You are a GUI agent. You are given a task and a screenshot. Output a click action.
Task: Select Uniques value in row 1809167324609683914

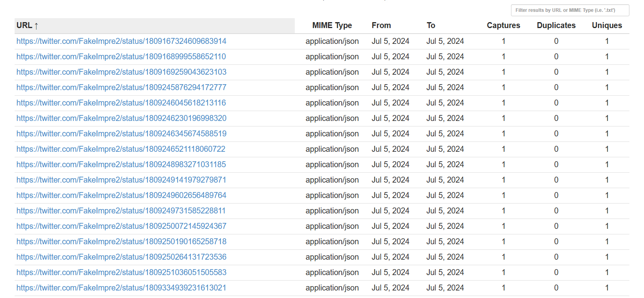tap(607, 41)
